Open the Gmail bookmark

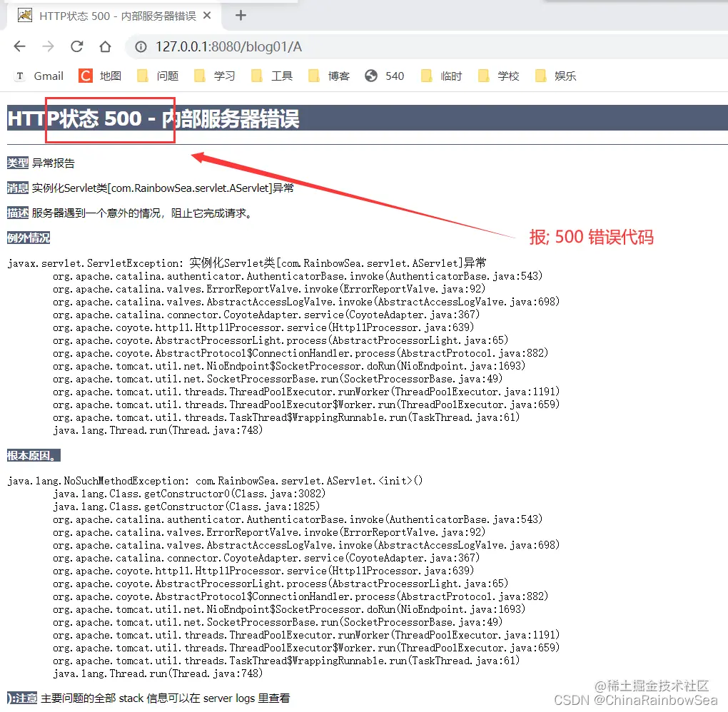40,76
